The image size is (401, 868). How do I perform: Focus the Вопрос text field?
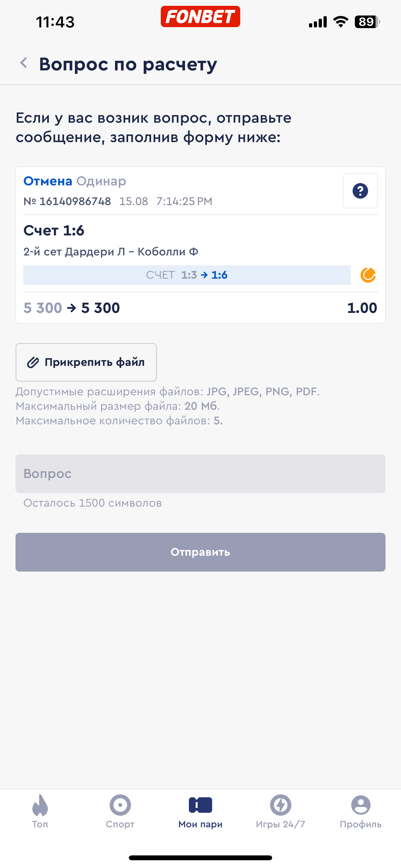200,474
